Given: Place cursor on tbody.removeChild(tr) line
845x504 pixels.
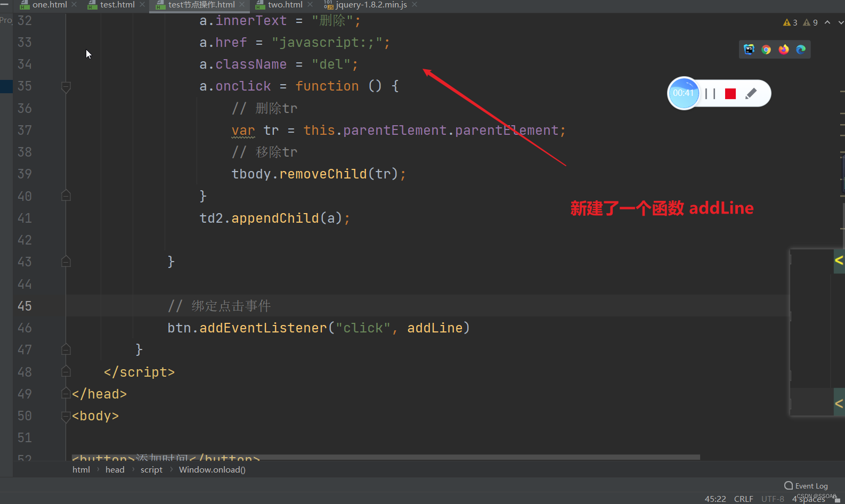Looking at the screenshot, I should click(319, 174).
